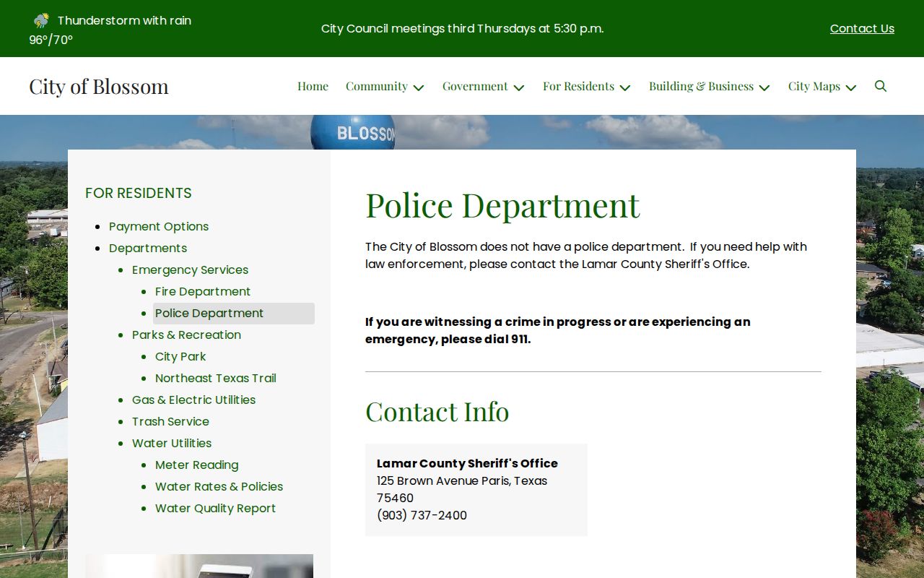Click the thunderstorm weather icon
Image resolution: width=924 pixels, height=578 pixels.
[x=41, y=20]
